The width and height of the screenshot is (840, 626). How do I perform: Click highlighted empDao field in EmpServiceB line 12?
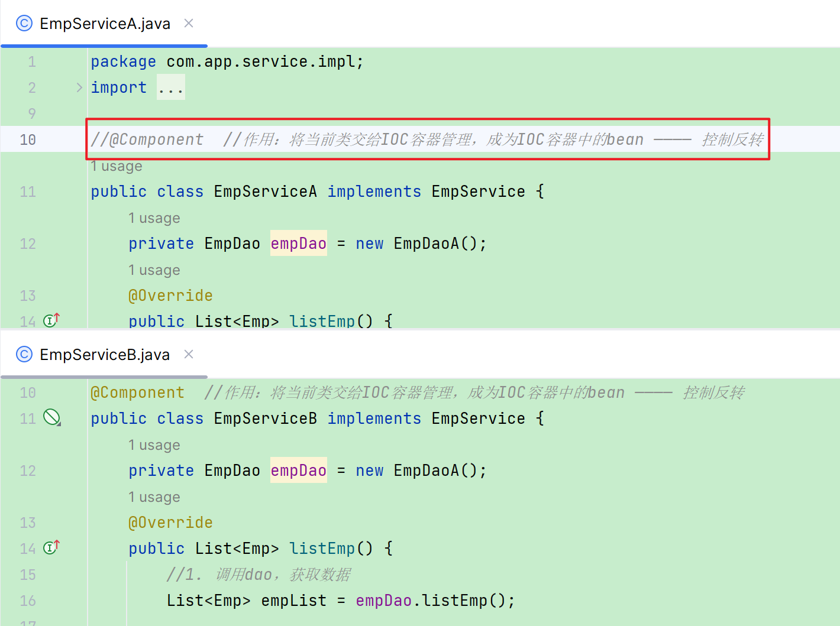pyautogui.click(x=299, y=471)
